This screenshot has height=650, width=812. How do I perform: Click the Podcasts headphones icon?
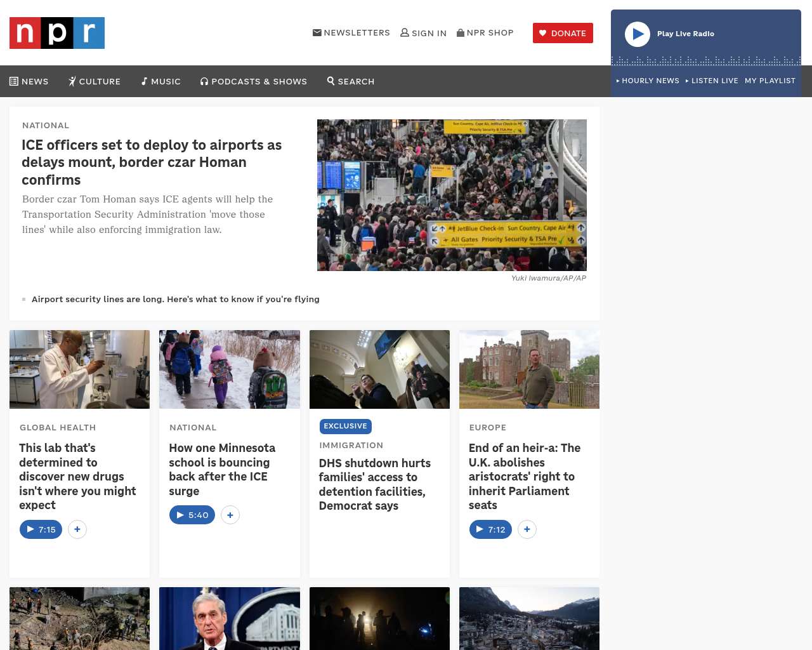pyautogui.click(x=204, y=81)
